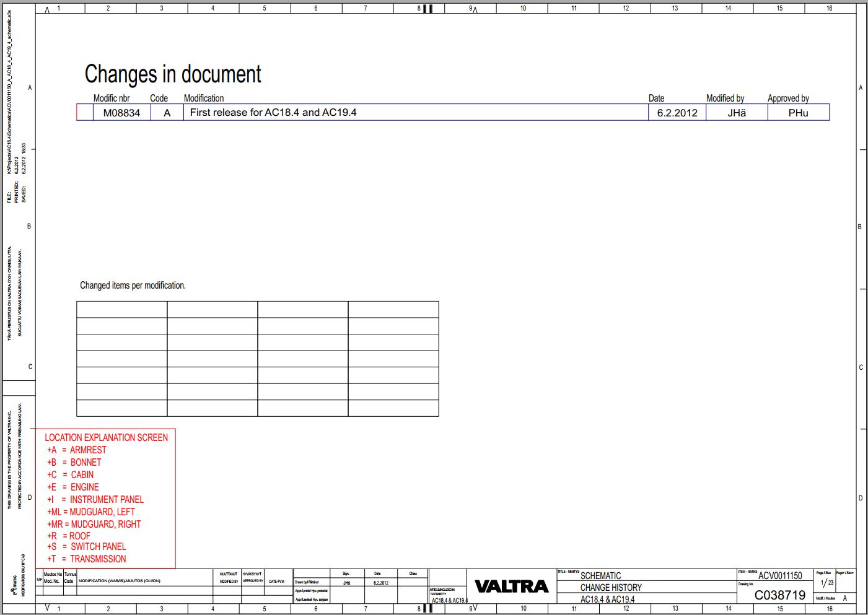The image size is (868, 615).
Task: Click the "JHä" signature in Drawn by row
Action: click(347, 583)
